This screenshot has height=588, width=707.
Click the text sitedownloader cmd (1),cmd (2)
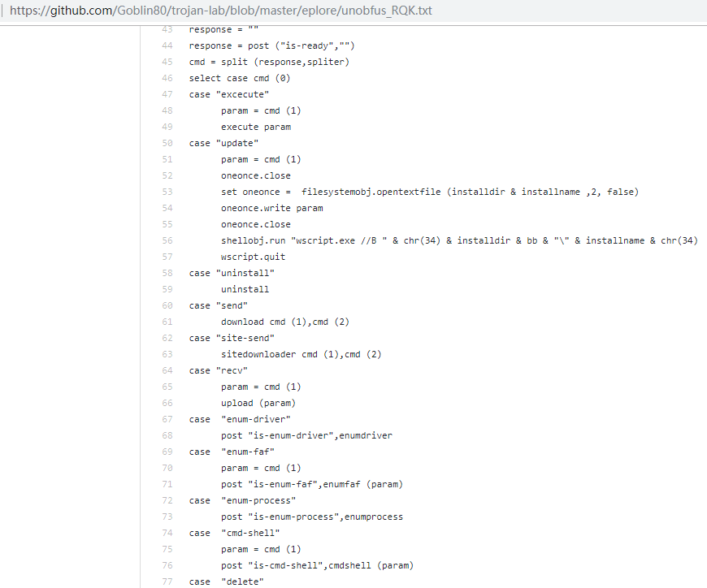tap(301, 354)
